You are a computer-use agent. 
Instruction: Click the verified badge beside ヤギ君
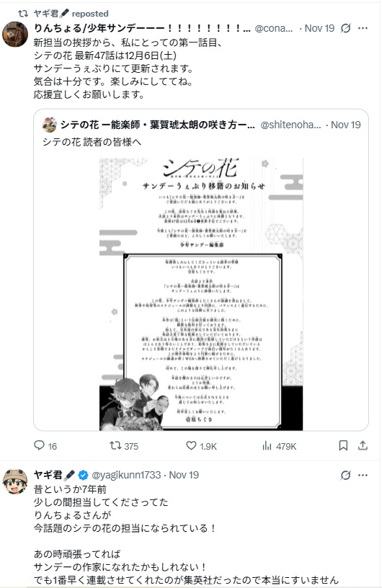point(84,475)
